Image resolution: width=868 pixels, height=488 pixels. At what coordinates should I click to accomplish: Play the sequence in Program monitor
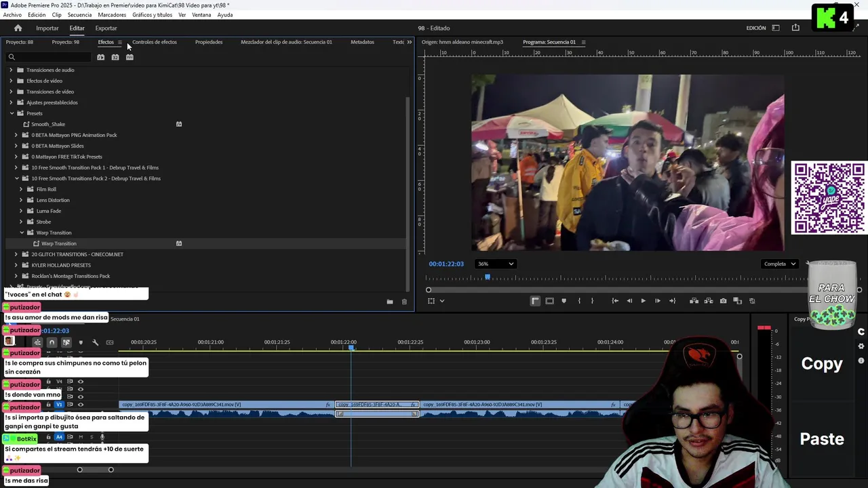coord(643,301)
